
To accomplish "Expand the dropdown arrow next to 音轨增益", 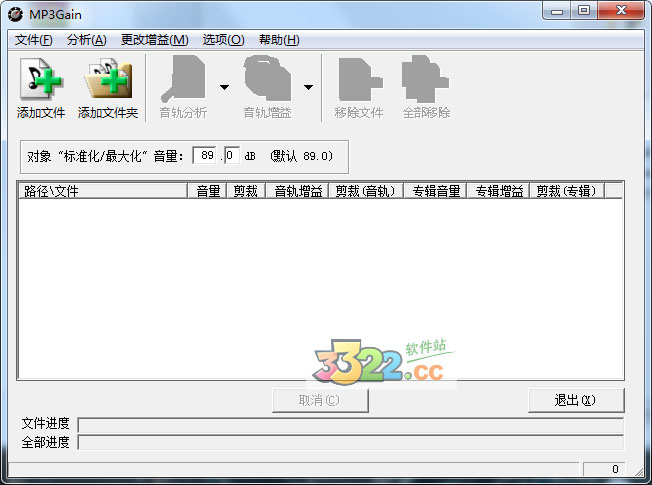I will (x=308, y=87).
